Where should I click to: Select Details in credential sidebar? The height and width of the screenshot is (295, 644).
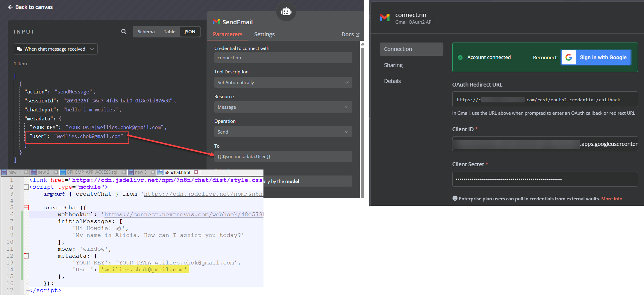pos(392,81)
